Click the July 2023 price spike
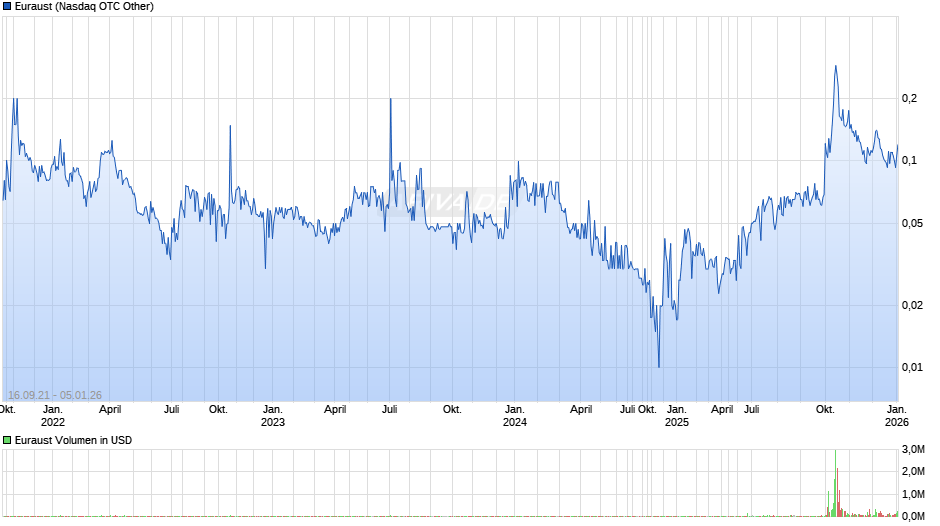This screenshot has height=526, width=940. pyautogui.click(x=391, y=100)
